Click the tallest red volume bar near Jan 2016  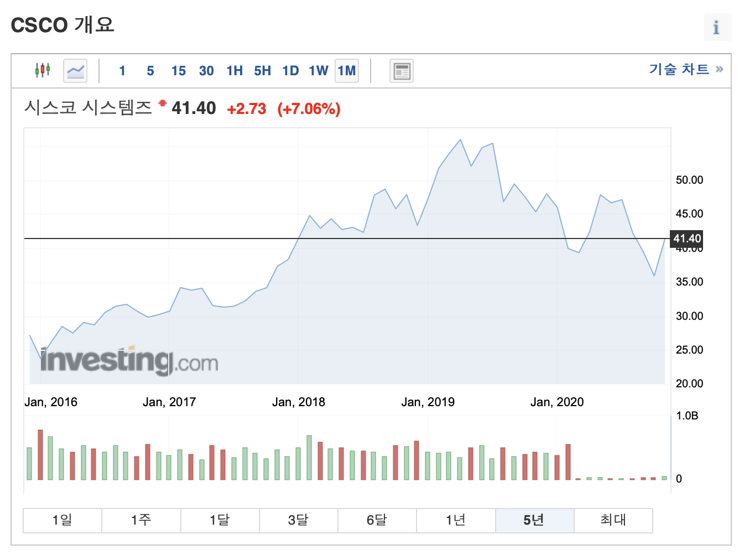click(40, 454)
